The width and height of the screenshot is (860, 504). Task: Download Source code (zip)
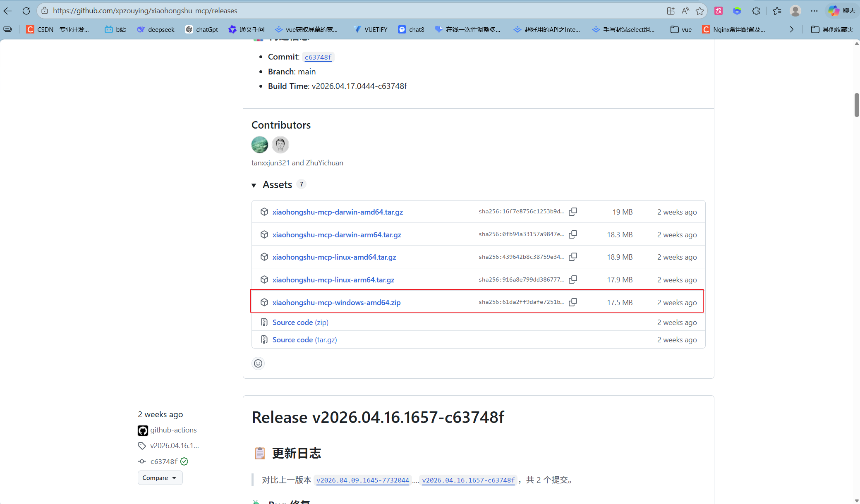point(300,322)
